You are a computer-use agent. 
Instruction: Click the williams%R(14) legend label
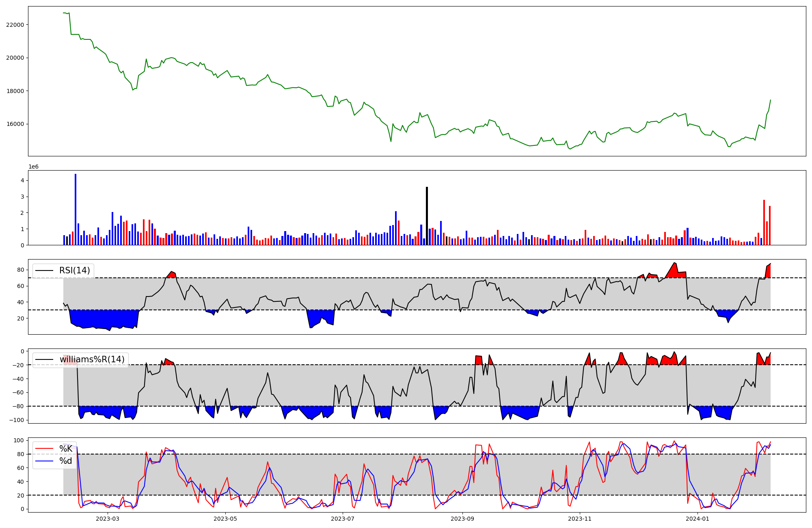[x=92, y=359]
